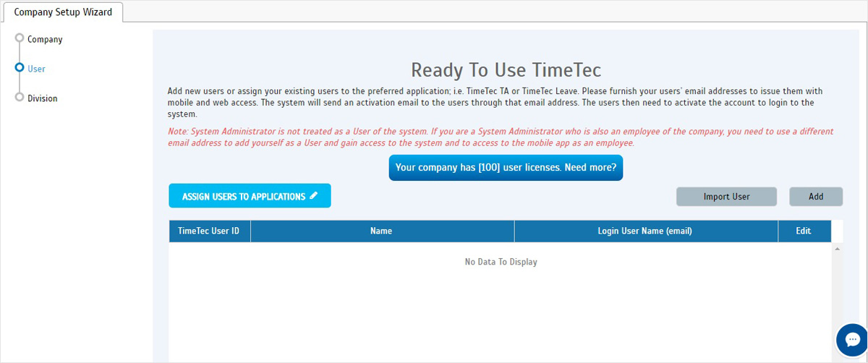Go to the User wizard step
Viewport: 868px width, 363px height.
pyautogui.click(x=36, y=69)
